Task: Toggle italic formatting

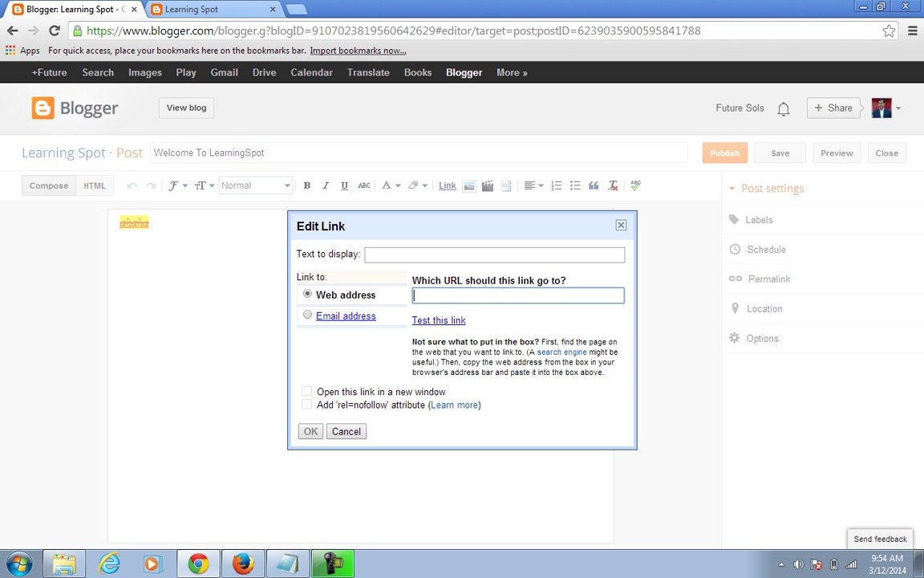Action: point(326,185)
